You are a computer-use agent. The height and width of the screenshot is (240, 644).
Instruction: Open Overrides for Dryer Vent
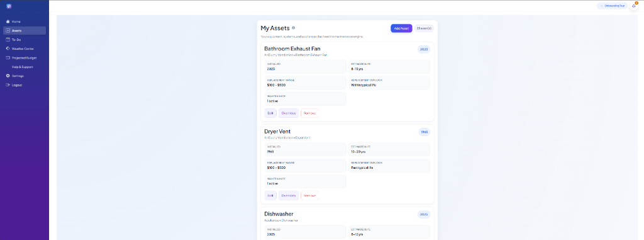tap(288, 195)
